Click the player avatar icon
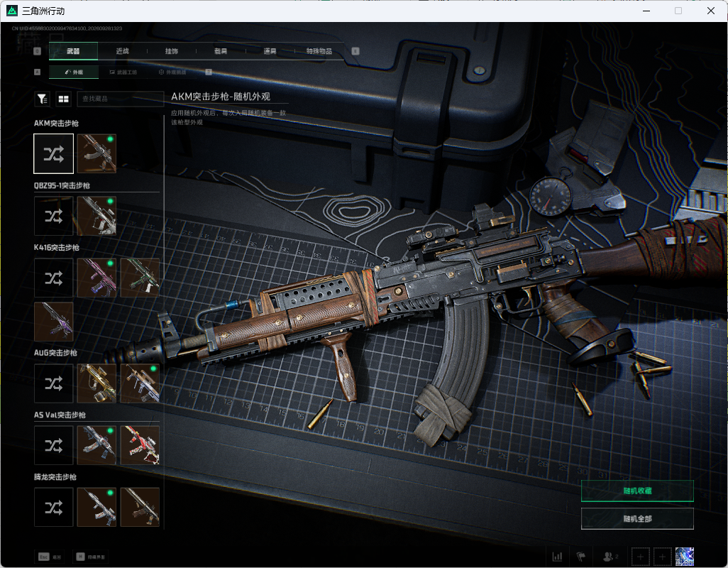The height and width of the screenshot is (568, 728). pos(684,557)
